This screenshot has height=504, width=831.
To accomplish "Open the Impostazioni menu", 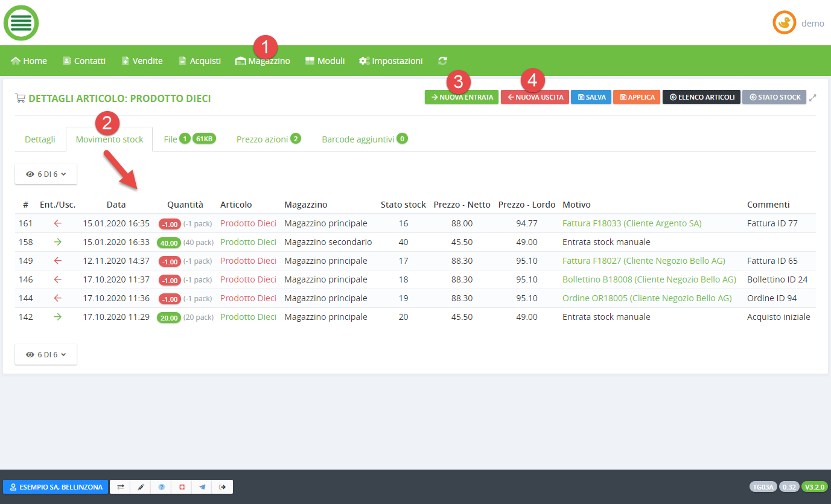I will point(390,61).
